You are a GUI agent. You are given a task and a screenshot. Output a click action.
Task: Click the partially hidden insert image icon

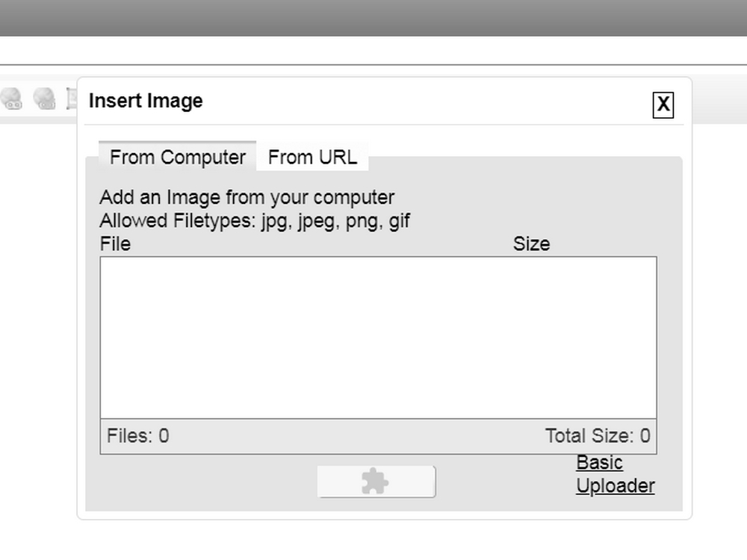pyautogui.click(x=71, y=99)
